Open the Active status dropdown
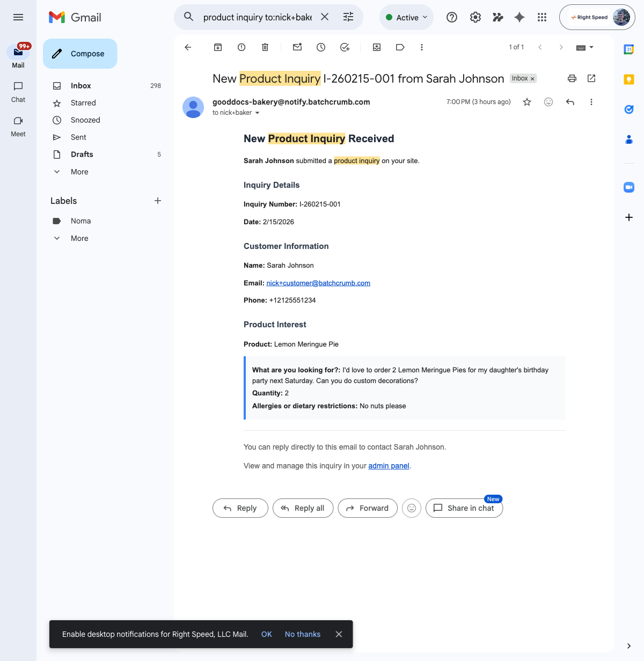This screenshot has width=644, height=661. point(407,17)
